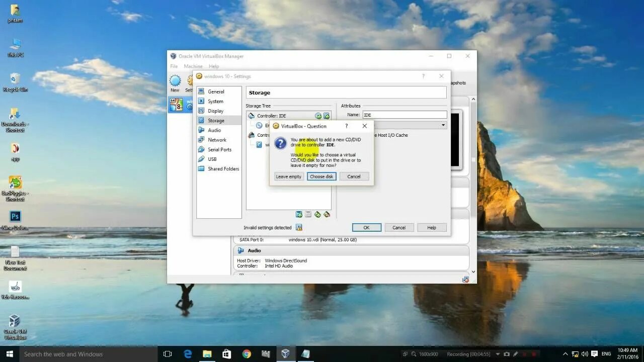Click the volume icon in system tray
The width and height of the screenshot is (644, 362).
(x=585, y=354)
